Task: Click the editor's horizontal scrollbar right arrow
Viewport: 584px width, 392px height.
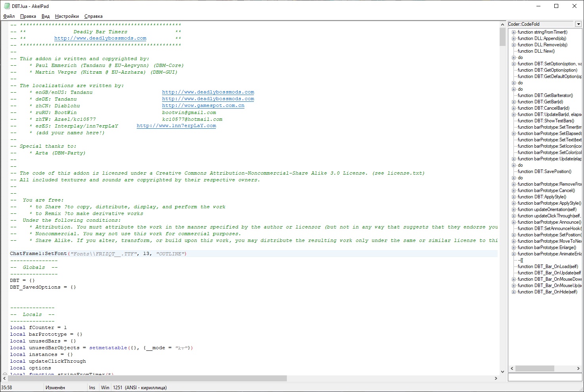Action: [x=496, y=379]
